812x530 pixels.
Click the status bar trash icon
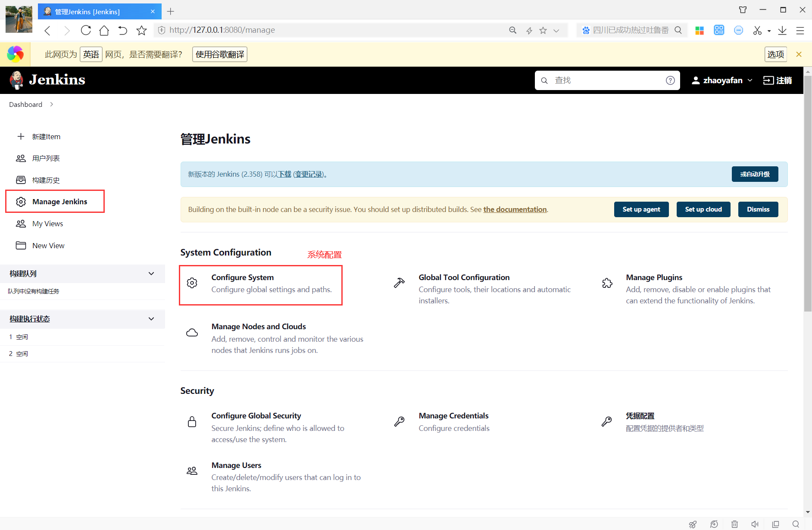click(x=734, y=524)
